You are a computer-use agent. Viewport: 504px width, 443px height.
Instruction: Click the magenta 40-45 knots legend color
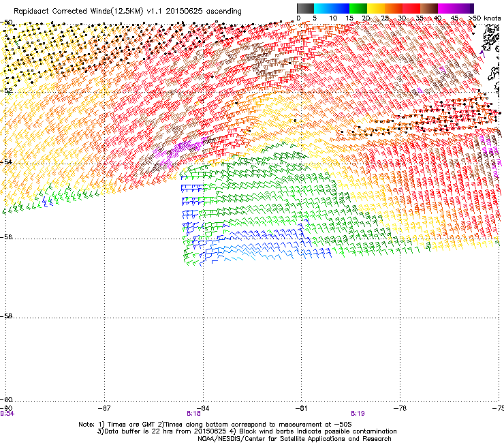pos(447,8)
